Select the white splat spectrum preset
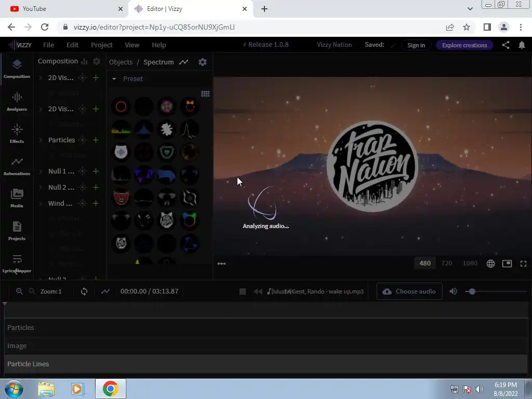 click(x=167, y=129)
